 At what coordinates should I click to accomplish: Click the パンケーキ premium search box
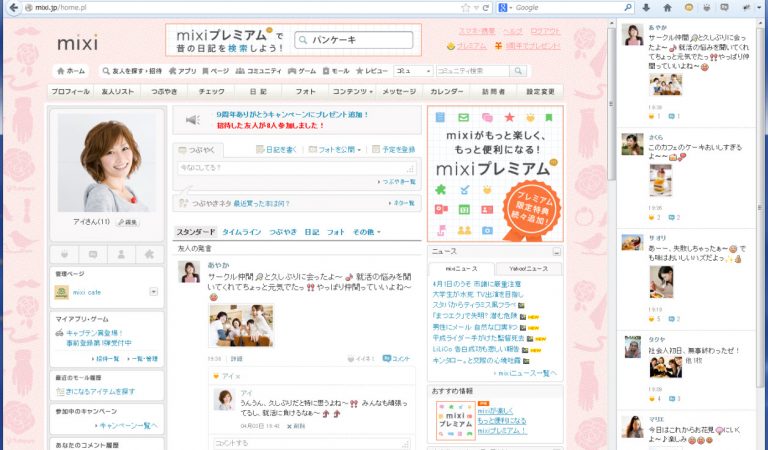coord(354,40)
